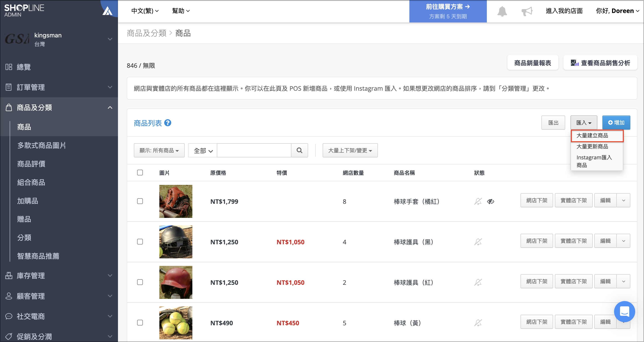Open the yellow softballs product thumbnail
This screenshot has height=342, width=644.
(176, 323)
